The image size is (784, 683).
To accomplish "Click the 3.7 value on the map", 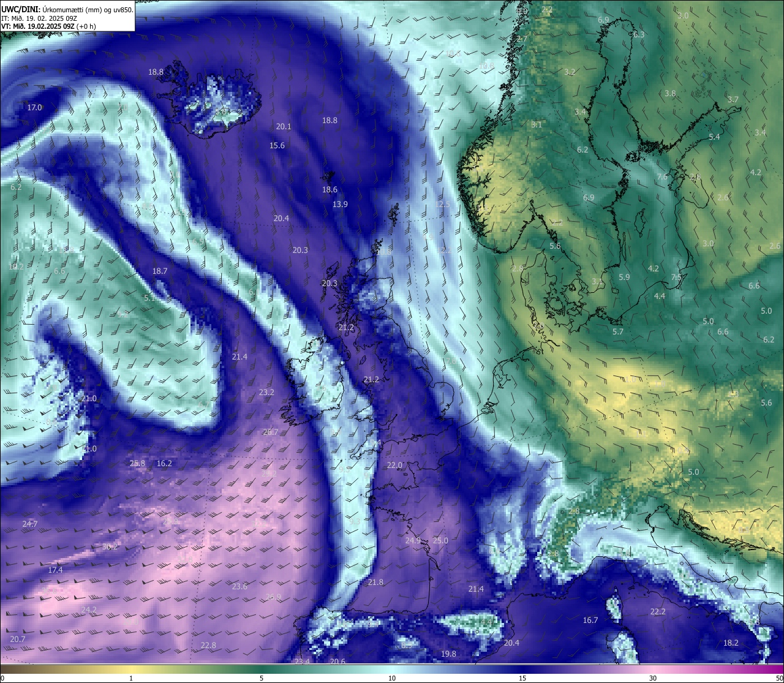I will tap(733, 99).
